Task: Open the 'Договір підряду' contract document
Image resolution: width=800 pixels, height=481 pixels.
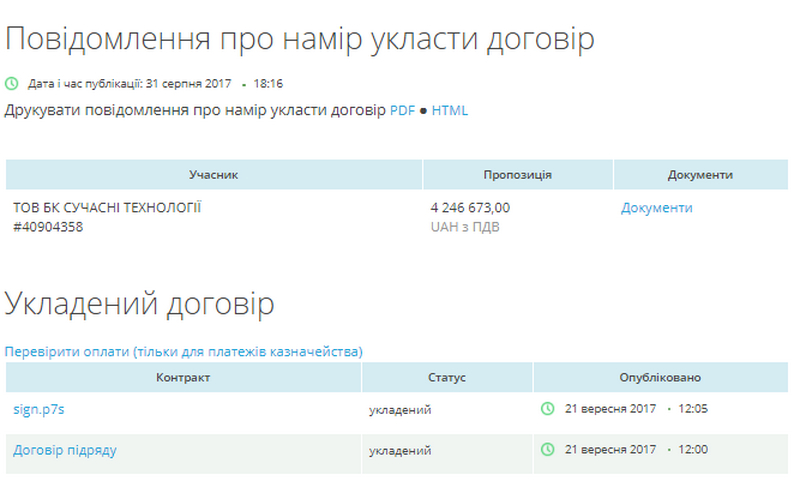Action: click(x=65, y=450)
